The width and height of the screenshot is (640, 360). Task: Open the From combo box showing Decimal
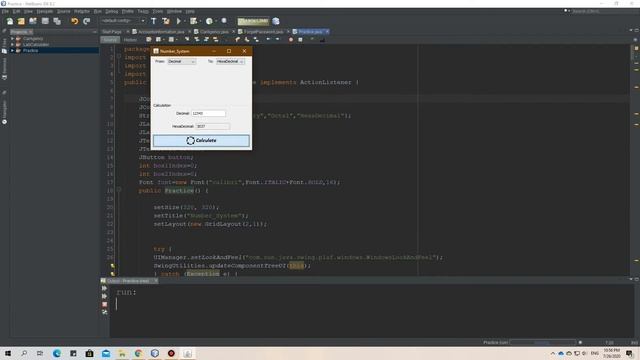(182, 61)
